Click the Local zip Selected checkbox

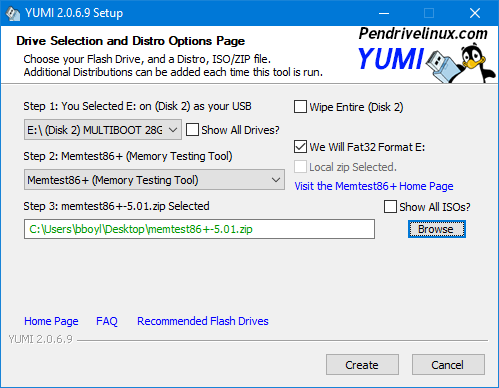(300, 167)
